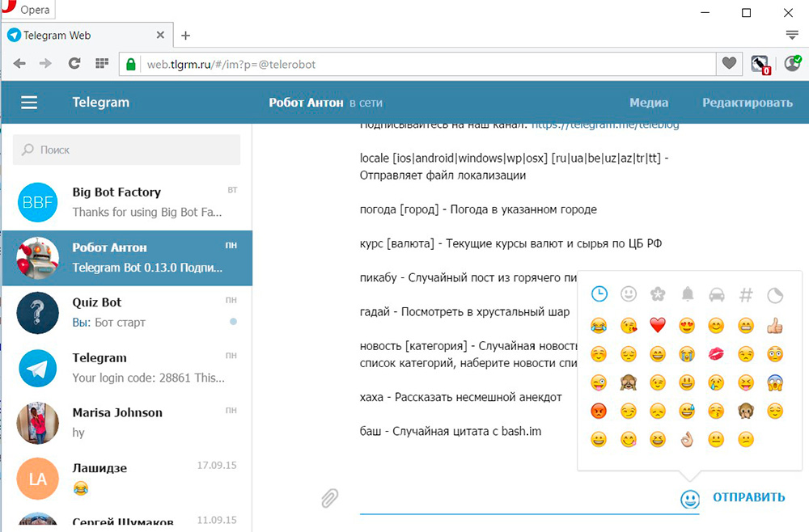Select the flower nature emoji tab
809x532 pixels.
tap(657, 293)
